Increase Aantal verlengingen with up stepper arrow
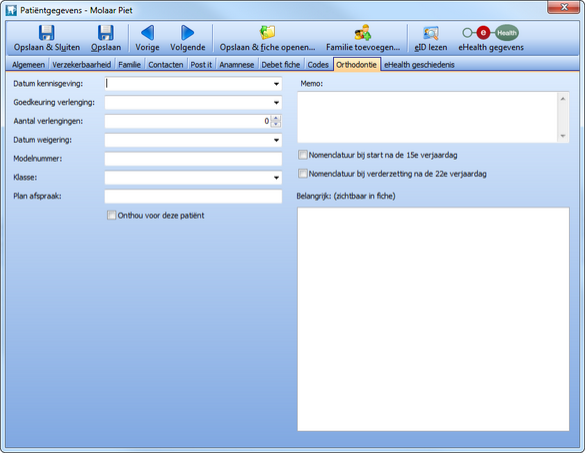Viewport: 585px width, 453px height. pyautogui.click(x=276, y=118)
